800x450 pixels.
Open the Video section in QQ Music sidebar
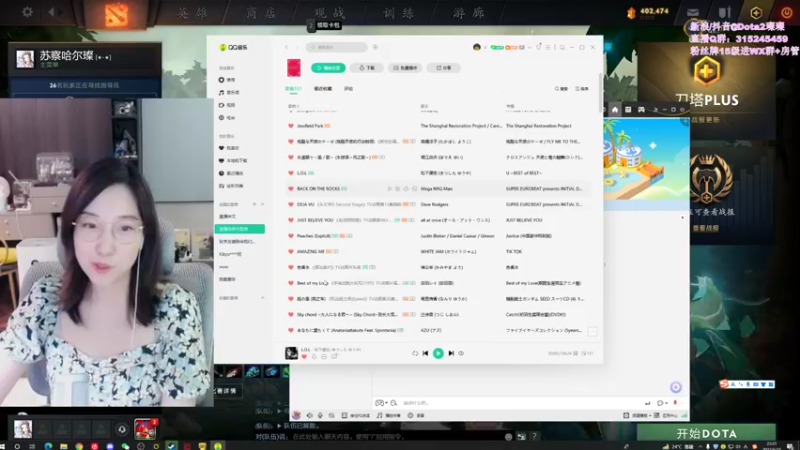[x=227, y=105]
